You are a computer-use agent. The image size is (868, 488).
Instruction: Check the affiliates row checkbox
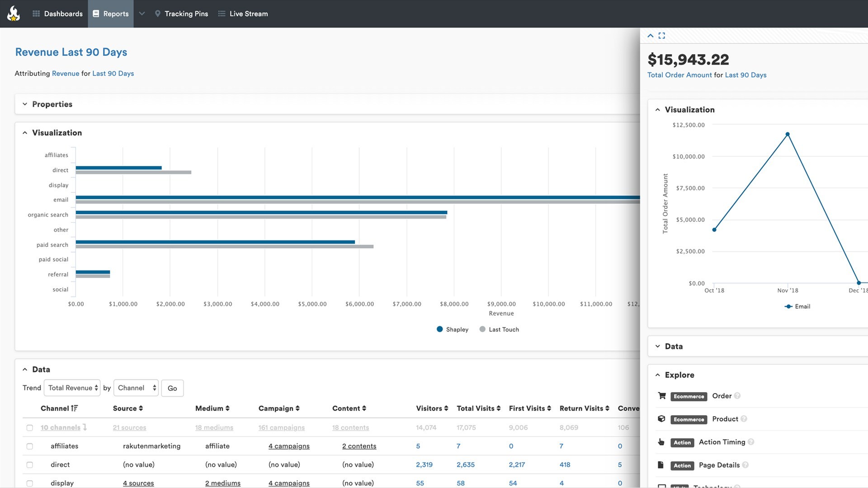pyautogui.click(x=30, y=446)
